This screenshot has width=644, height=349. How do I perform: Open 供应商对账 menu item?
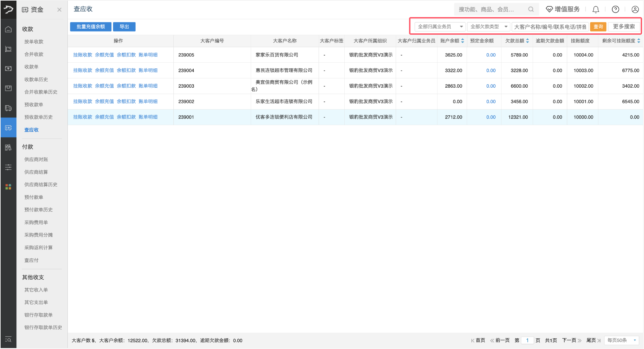tap(36, 159)
